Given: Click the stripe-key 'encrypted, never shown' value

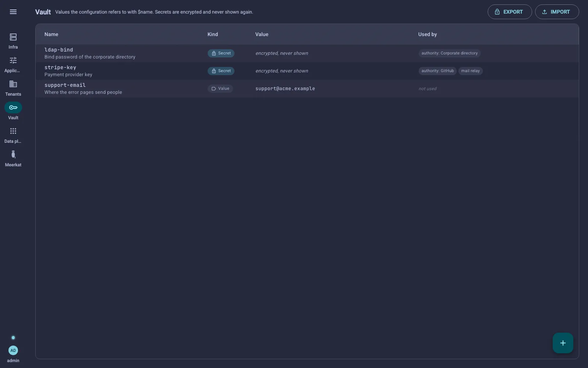Looking at the screenshot, I should click(x=282, y=71).
